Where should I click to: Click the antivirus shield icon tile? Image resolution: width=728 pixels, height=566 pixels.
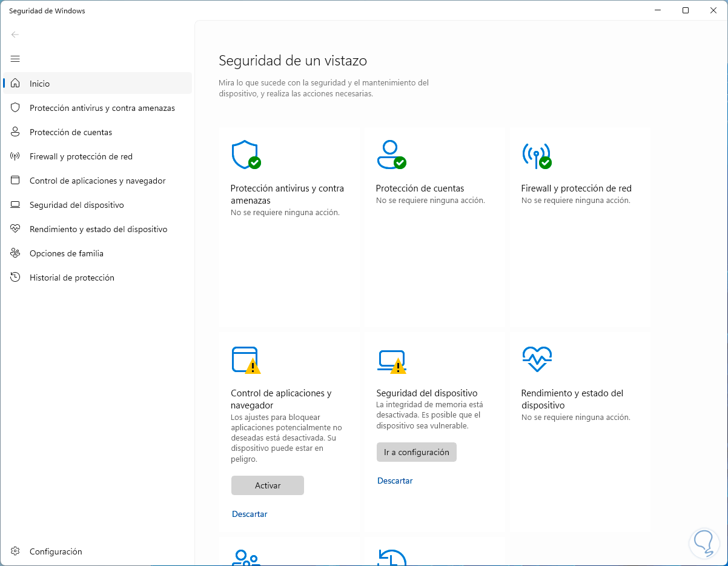coord(245,155)
